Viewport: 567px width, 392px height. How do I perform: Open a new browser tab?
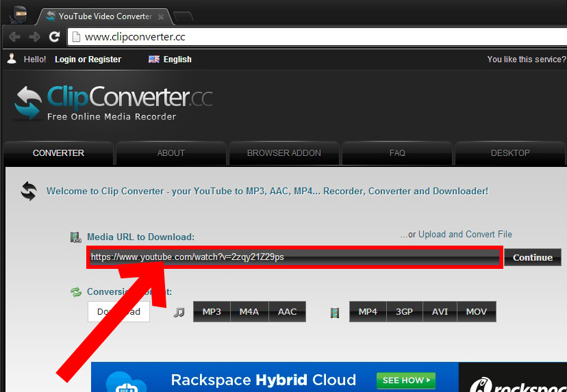(x=184, y=16)
